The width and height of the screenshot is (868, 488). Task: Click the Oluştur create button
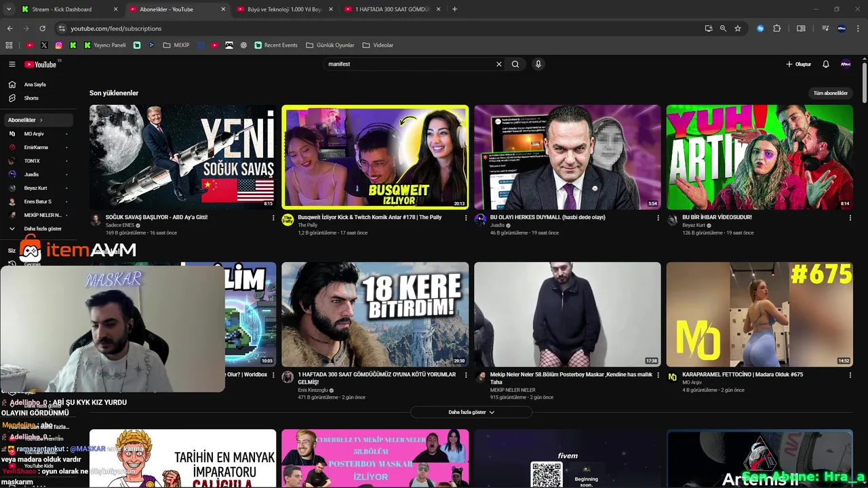tap(798, 64)
